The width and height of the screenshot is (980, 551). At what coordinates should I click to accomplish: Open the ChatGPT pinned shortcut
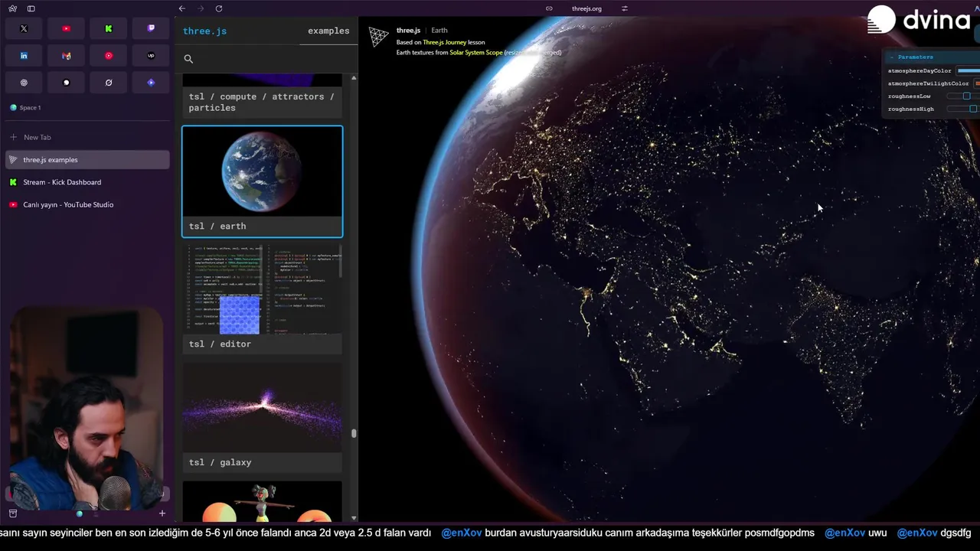pyautogui.click(x=24, y=83)
